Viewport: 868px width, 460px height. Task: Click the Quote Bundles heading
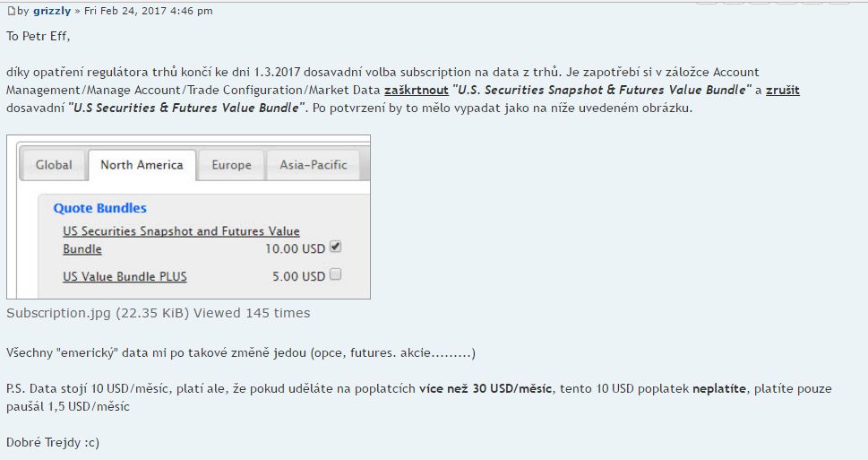(x=100, y=208)
